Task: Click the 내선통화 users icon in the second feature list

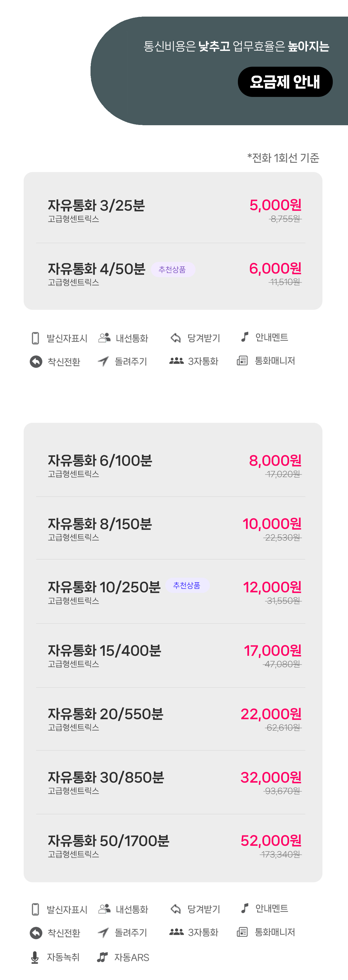Action: (104, 909)
